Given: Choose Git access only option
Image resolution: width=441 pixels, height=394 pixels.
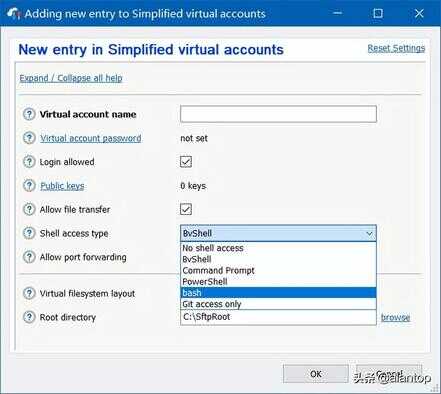Looking at the screenshot, I should pyautogui.click(x=278, y=304).
